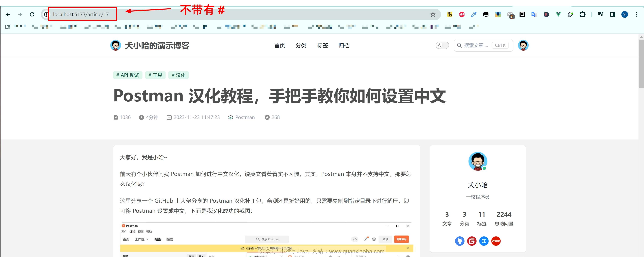Open the mouse-shaped extension icon

click(570, 14)
